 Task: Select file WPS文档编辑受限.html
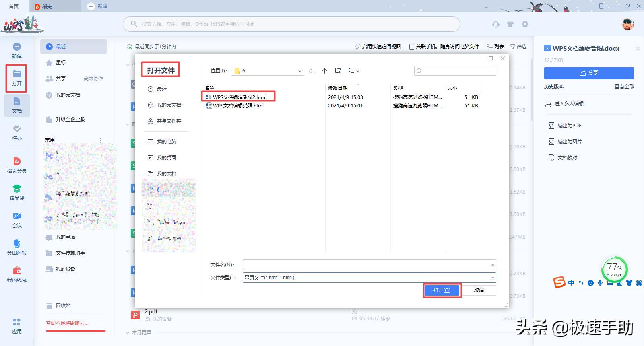point(238,105)
